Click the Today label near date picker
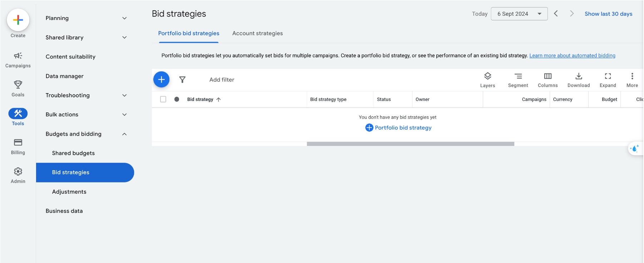644x263 pixels. click(480, 14)
